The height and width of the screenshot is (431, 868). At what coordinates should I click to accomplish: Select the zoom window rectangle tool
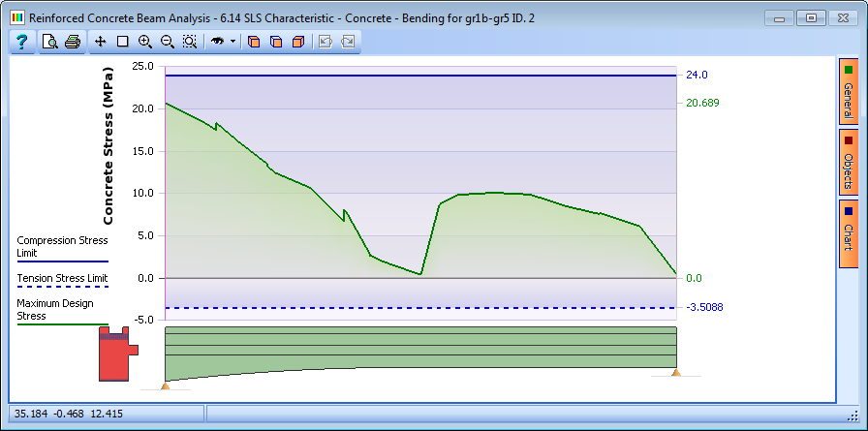(122, 42)
